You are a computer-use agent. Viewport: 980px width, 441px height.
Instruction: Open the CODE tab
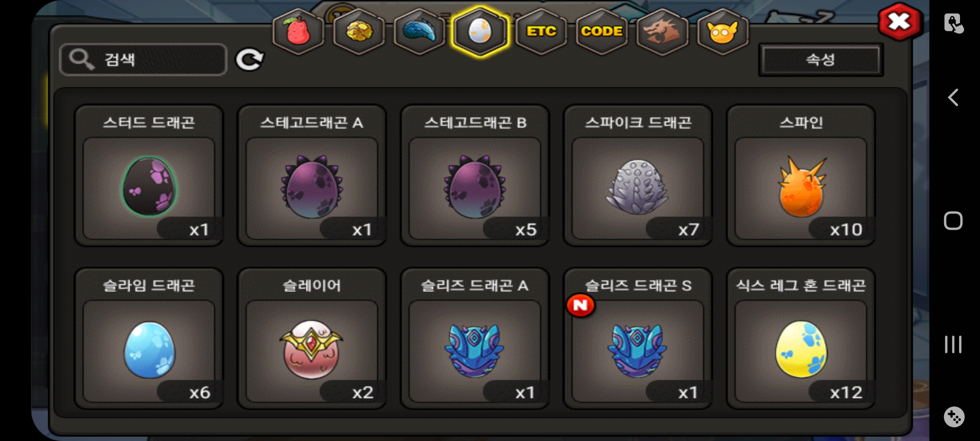pos(601,32)
